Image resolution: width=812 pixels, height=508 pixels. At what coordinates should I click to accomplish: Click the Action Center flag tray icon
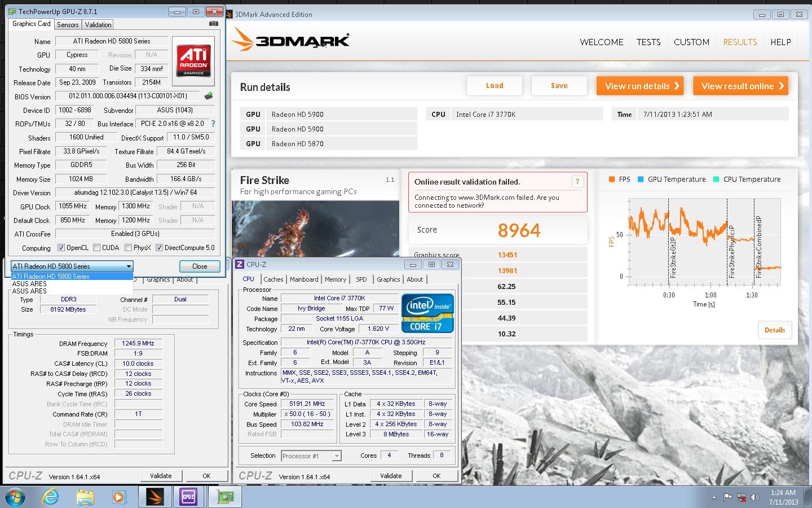coord(727,497)
